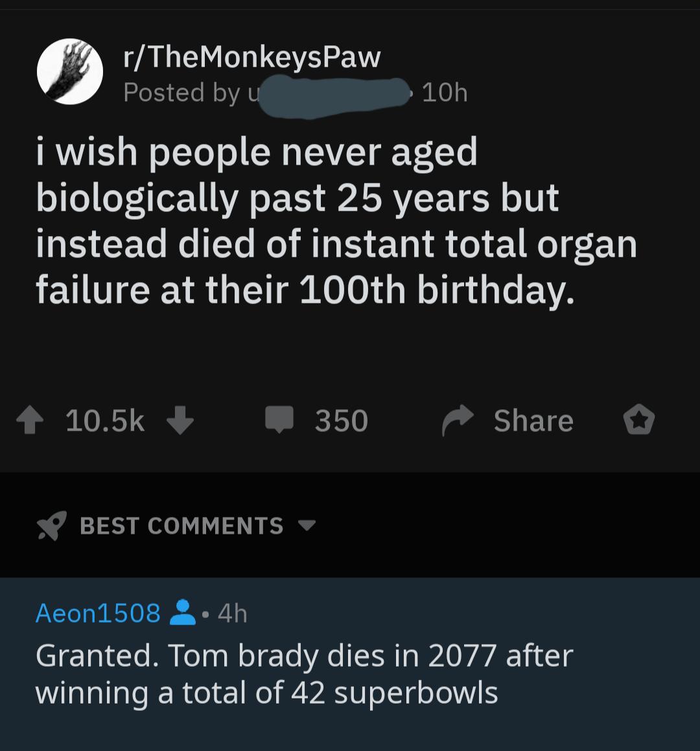Open the BEST COMMENTS sorting menu
Screen dimensions: 700x751
181,526
